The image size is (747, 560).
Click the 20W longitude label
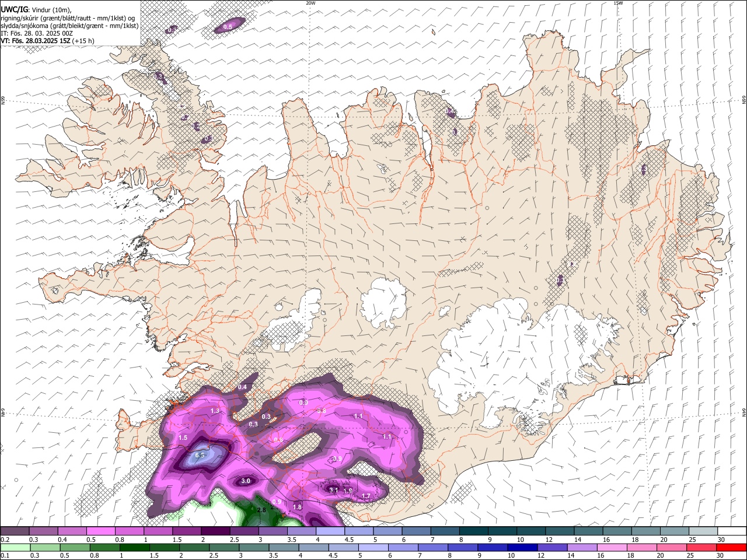click(x=310, y=3)
